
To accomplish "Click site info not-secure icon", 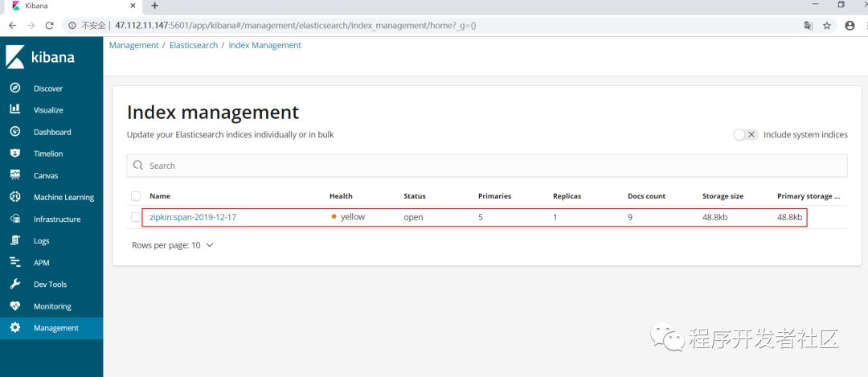I will pos(72,26).
